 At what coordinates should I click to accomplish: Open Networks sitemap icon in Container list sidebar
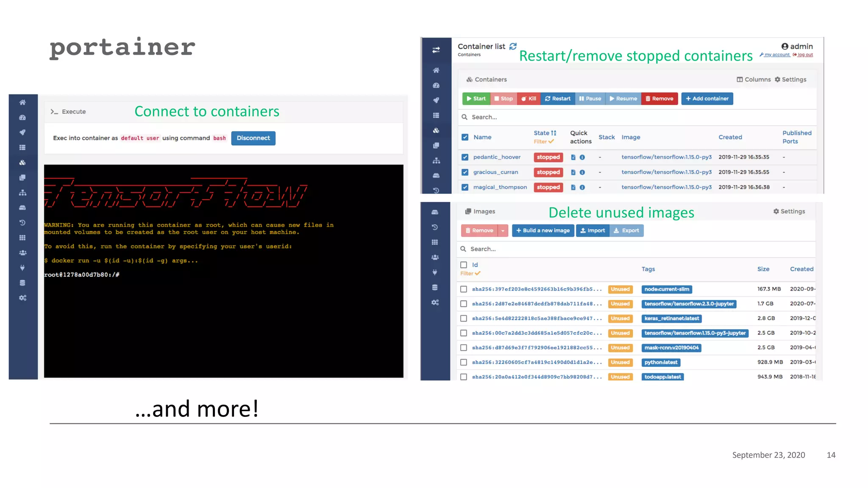click(x=436, y=161)
